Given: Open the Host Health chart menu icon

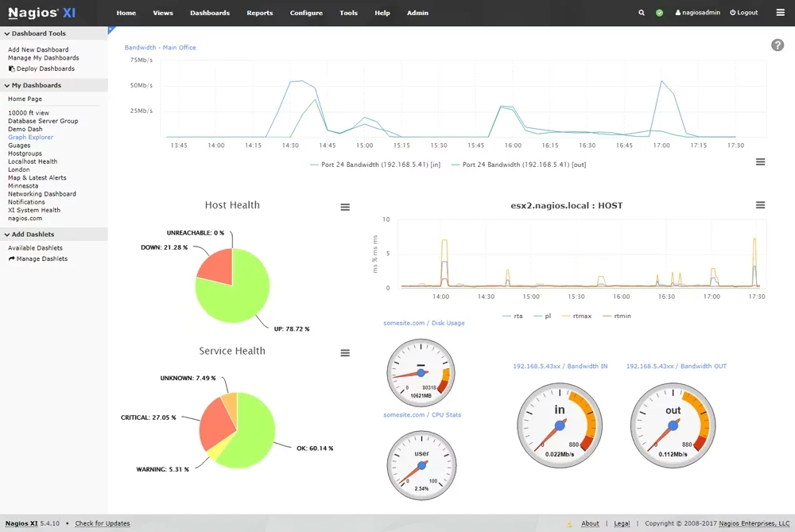Looking at the screenshot, I should point(345,207).
